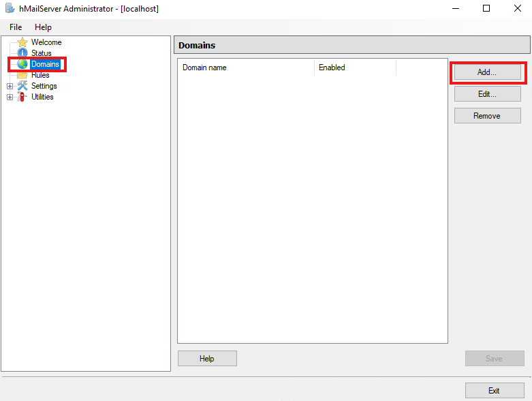Click the Settings tools icon
The image size is (532, 401).
pyautogui.click(x=22, y=86)
